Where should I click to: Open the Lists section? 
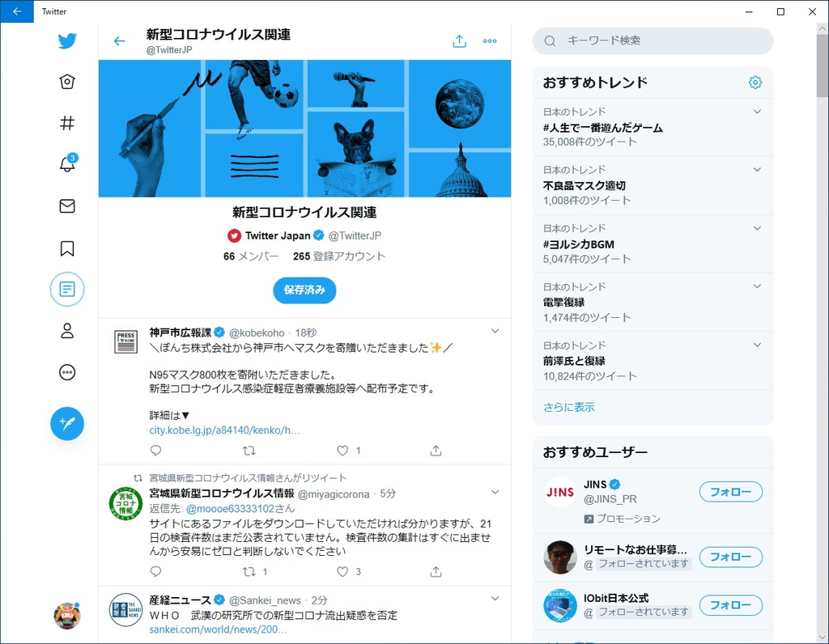coord(67,289)
